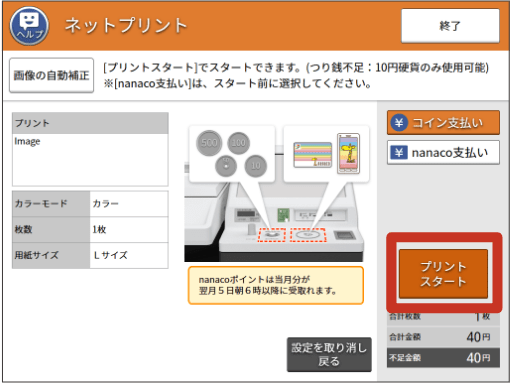
Task: Click the 不足金額 40円 row
Action: (443, 358)
